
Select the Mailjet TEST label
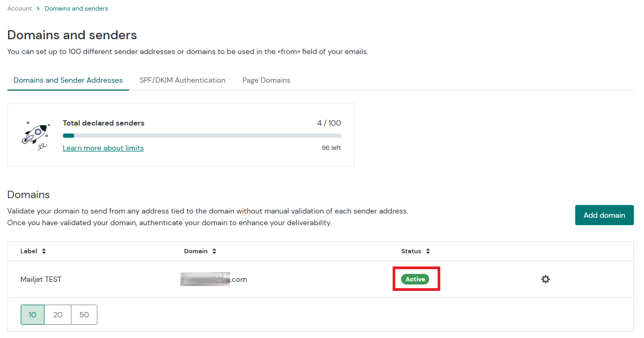41,279
